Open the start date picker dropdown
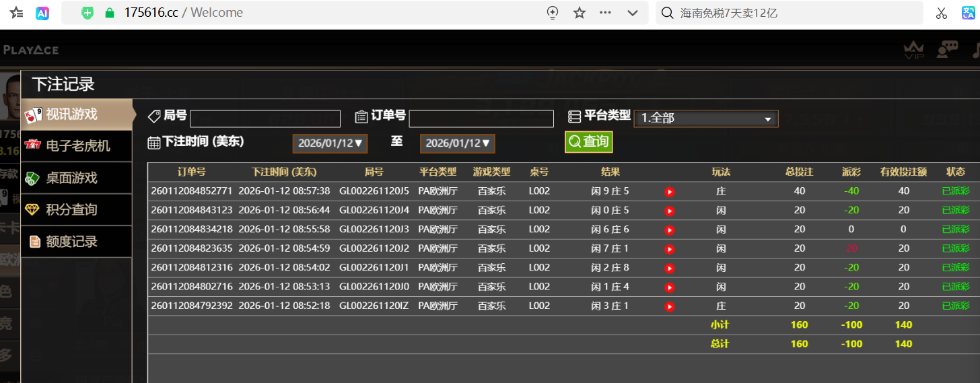Viewport: 980px width, 383px height. (330, 143)
